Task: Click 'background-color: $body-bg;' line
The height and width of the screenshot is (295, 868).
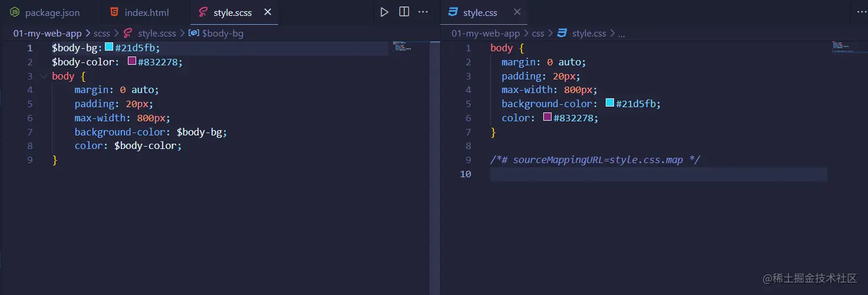Action: [151, 132]
